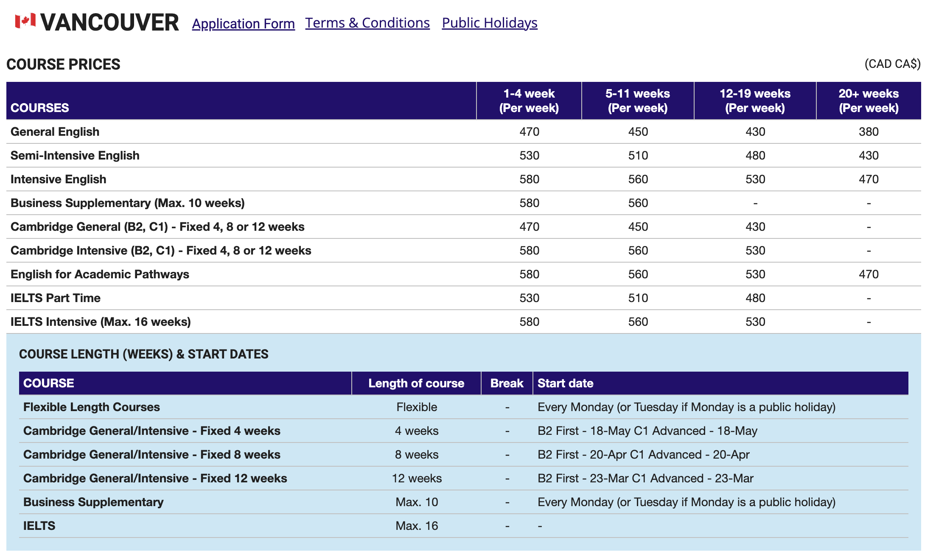This screenshot has width=936, height=560.
Task: Click the 5-11 weeks column header
Action: (x=637, y=101)
